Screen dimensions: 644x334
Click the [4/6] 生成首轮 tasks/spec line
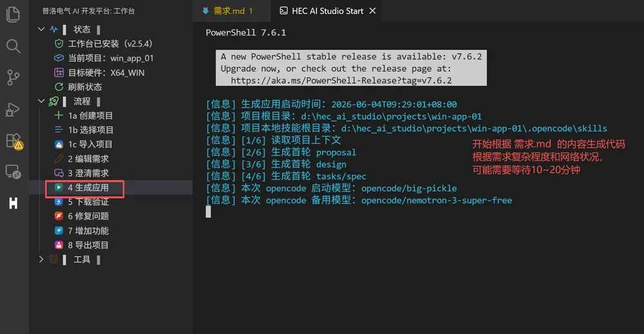click(x=286, y=177)
